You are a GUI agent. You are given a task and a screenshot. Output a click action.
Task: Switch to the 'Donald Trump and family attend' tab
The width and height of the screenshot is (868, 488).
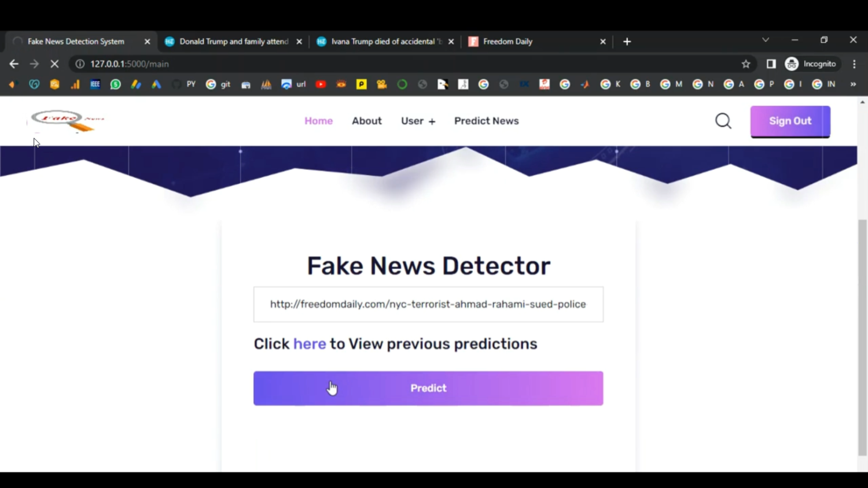233,42
